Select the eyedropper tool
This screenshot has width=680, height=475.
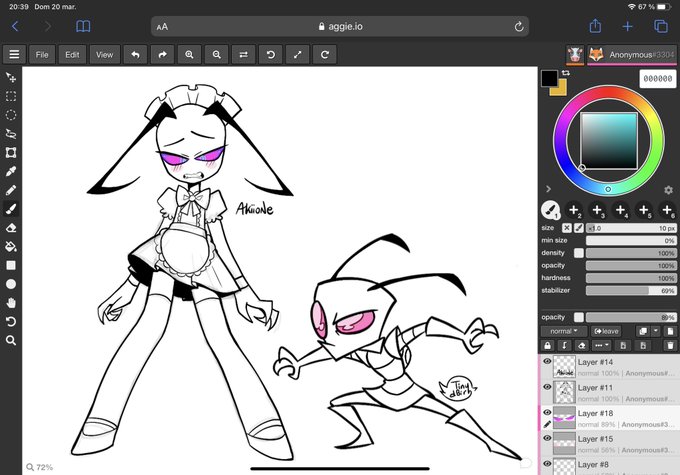point(11,171)
